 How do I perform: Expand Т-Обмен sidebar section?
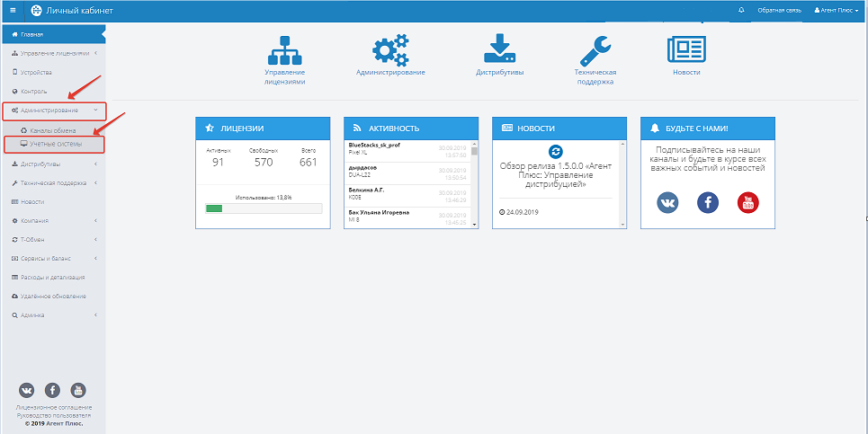click(x=52, y=239)
